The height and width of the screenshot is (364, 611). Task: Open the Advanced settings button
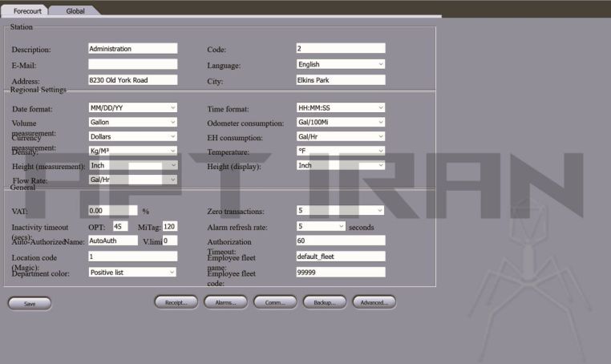[x=374, y=302]
